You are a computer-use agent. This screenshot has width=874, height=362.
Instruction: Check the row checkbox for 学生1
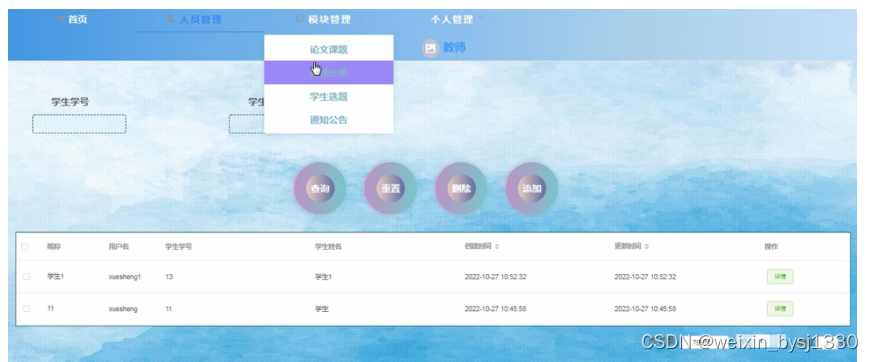[x=27, y=277]
